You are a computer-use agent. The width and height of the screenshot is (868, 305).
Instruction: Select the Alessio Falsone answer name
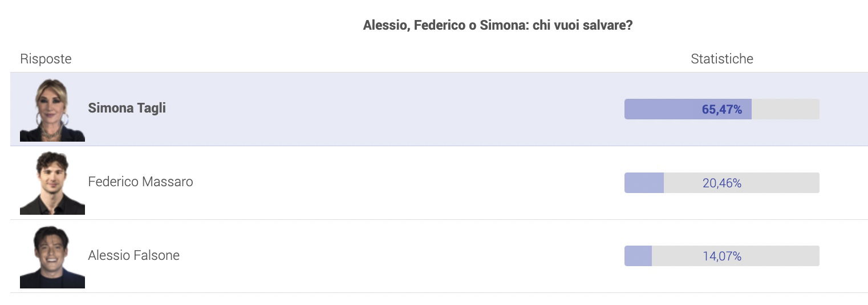click(133, 255)
